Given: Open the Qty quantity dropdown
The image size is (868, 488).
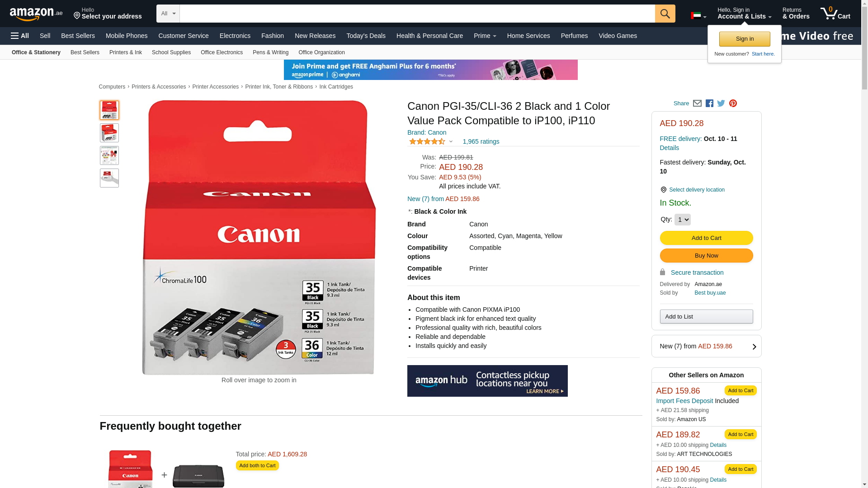Looking at the screenshot, I should pos(682,220).
